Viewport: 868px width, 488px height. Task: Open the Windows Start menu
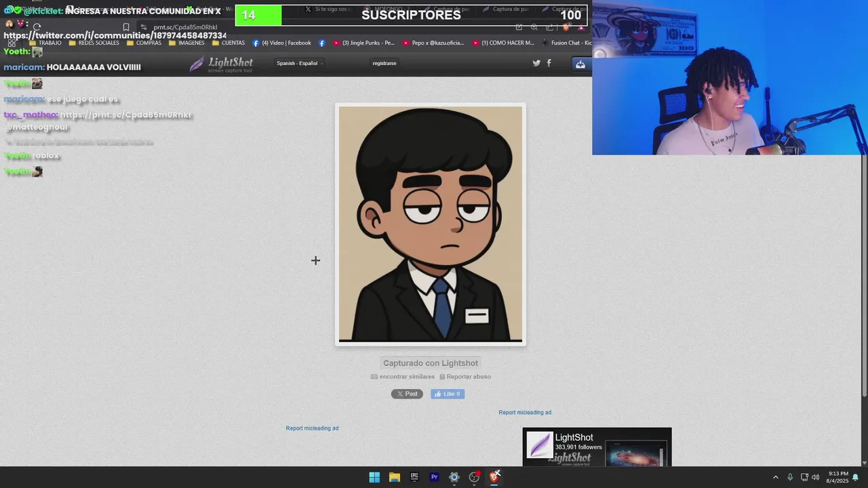point(374,477)
